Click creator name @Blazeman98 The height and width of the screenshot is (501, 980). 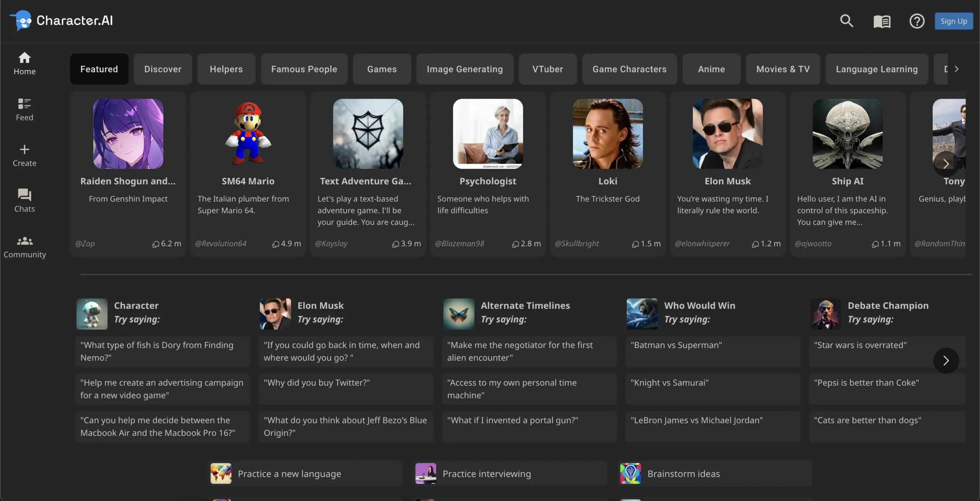pos(459,243)
